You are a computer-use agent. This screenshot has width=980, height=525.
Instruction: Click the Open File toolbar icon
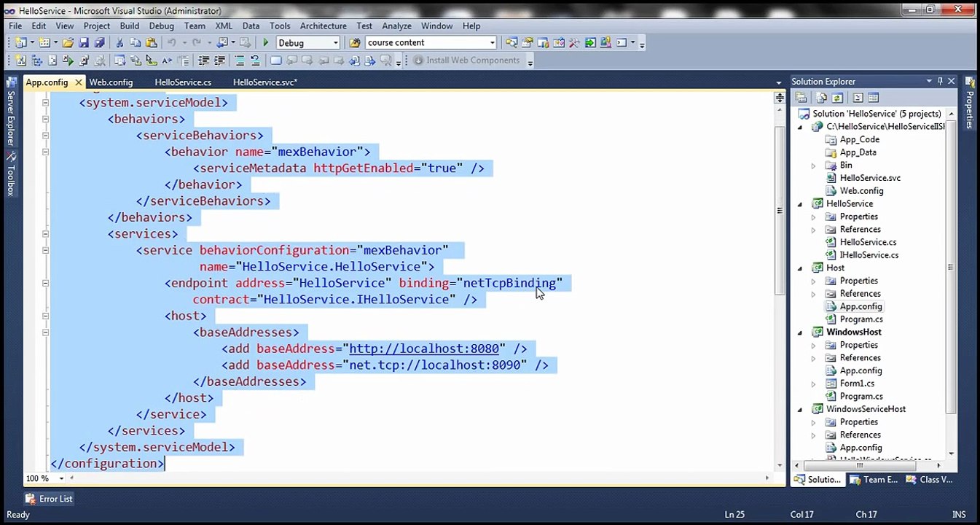(x=67, y=43)
